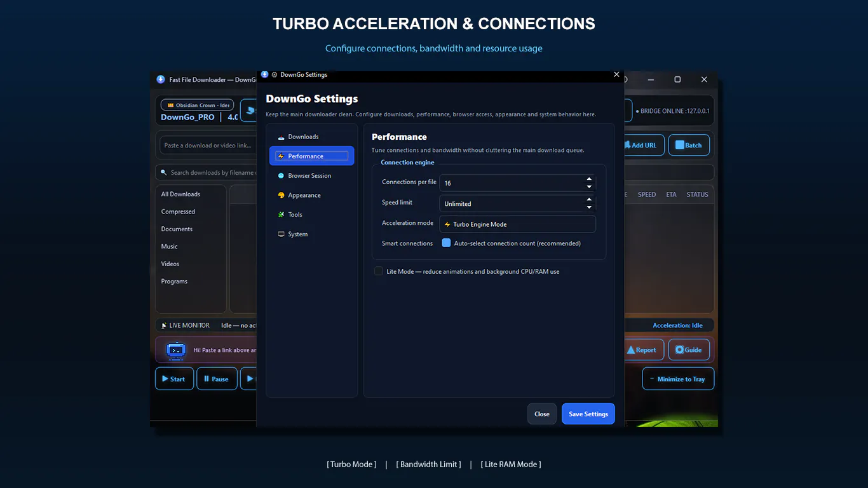Image resolution: width=868 pixels, height=488 pixels.
Task: Decrease Connections per file with down arrow
Action: click(589, 187)
